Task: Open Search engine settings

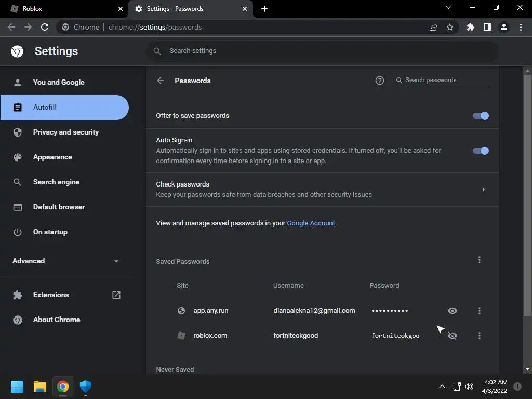Action: tap(64, 182)
